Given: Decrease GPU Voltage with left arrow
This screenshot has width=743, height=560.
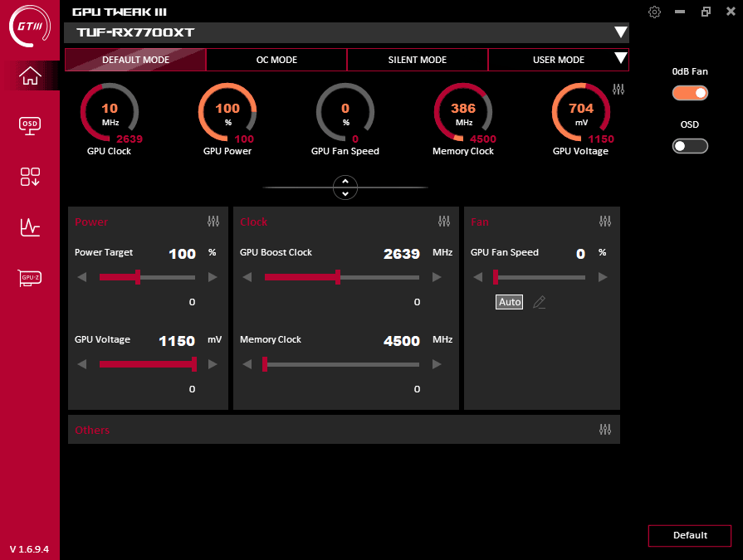Looking at the screenshot, I should click(x=82, y=364).
